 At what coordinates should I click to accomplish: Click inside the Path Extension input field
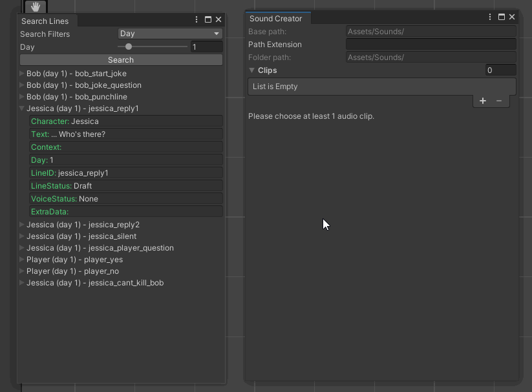431,44
